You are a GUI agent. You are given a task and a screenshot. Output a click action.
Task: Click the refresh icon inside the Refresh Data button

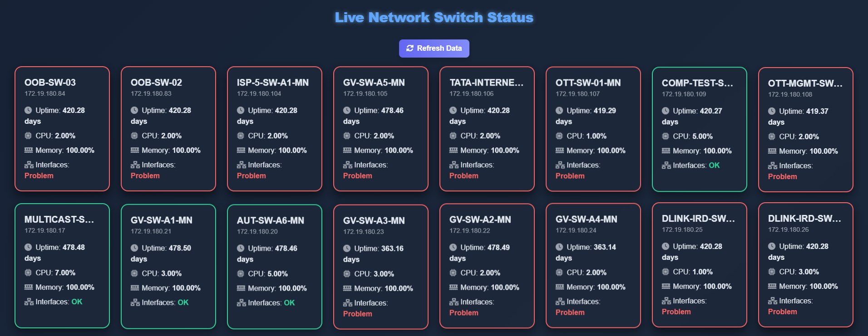coord(410,48)
